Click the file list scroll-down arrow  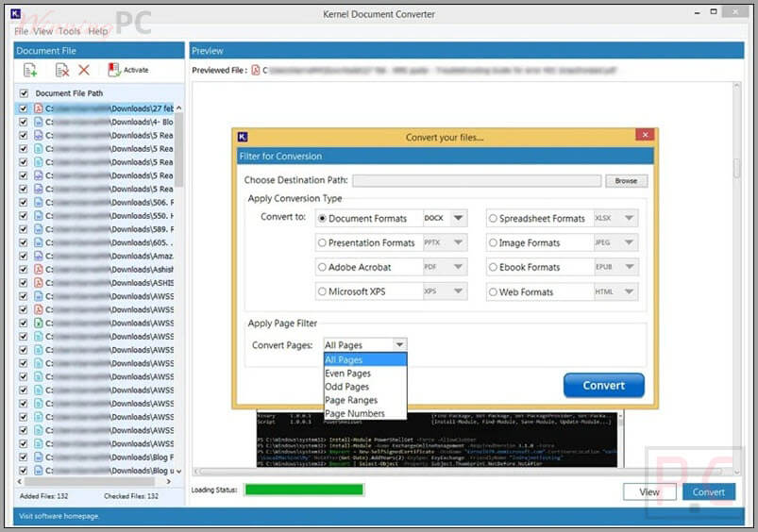tap(178, 471)
